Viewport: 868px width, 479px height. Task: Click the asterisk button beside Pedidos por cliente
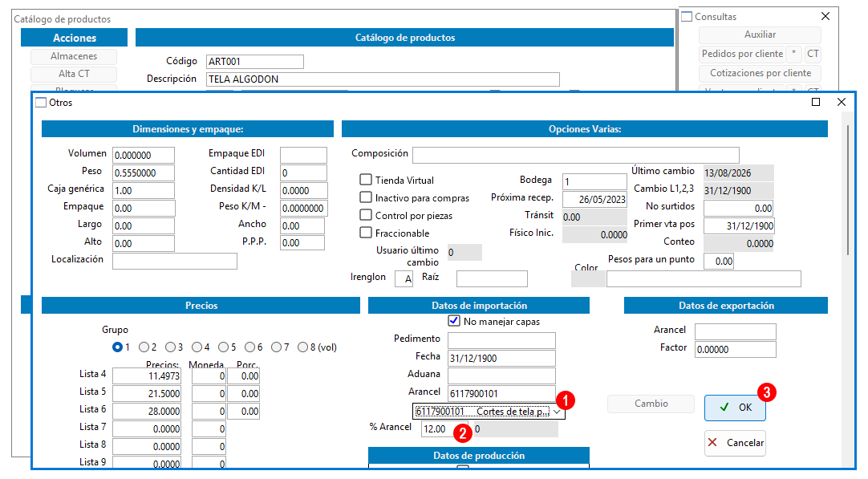[x=794, y=54]
